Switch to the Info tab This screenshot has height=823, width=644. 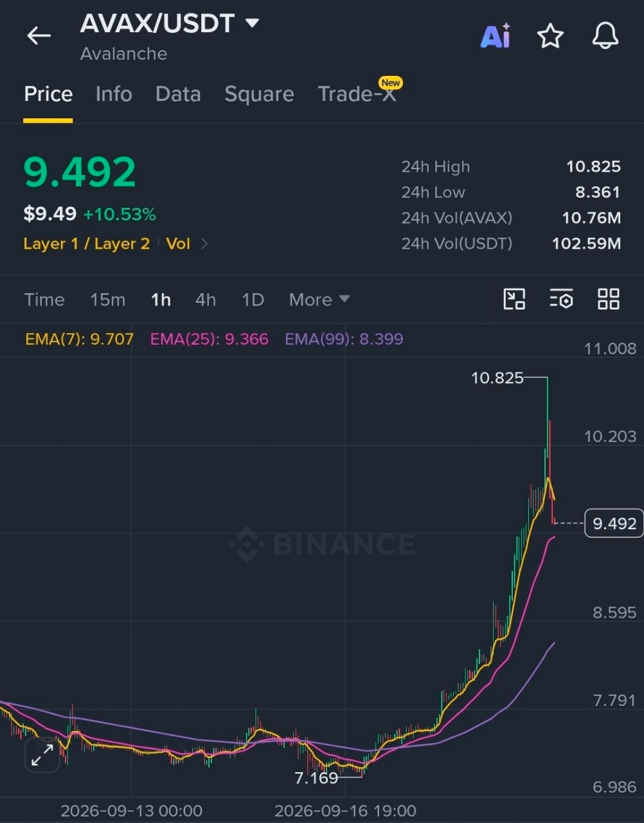(114, 95)
